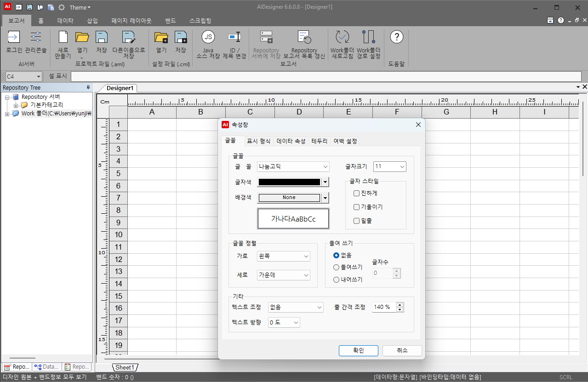
Task: Open the 관리콘솔 admin console icon
Action: coord(36,38)
